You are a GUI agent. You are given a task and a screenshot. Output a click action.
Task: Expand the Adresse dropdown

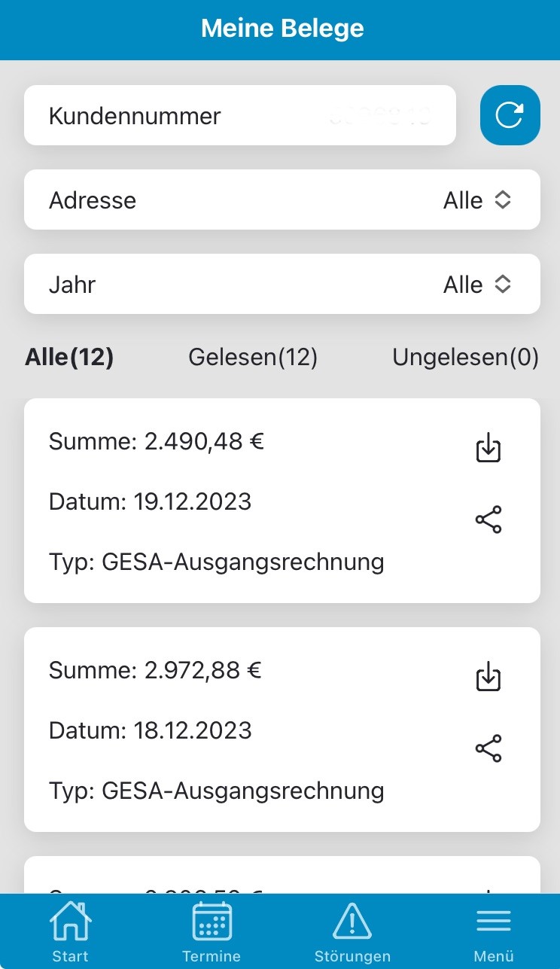pyautogui.click(x=282, y=200)
